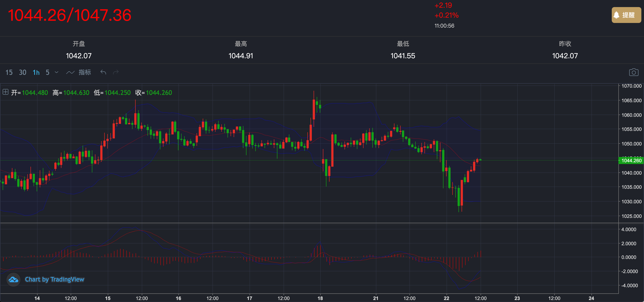The image size is (644, 302).
Task: Expand the legend plus-box icon
Action: tap(6, 92)
